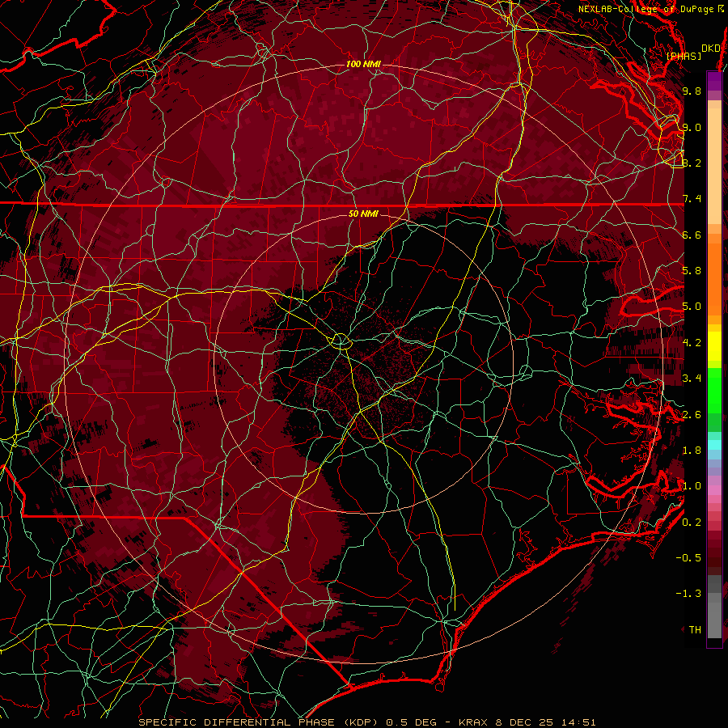Click the -0.5 value on the color scale
The image size is (728, 728).
[x=688, y=558]
